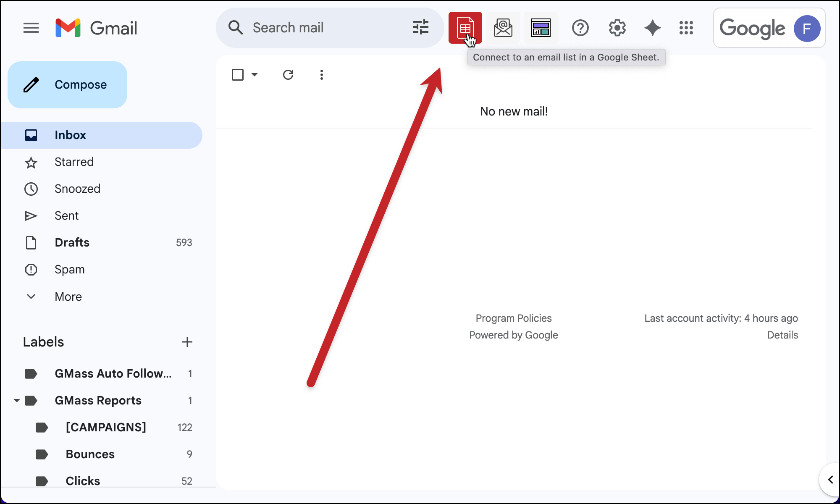Connect to an email list in a Google Sheet

coord(465,28)
